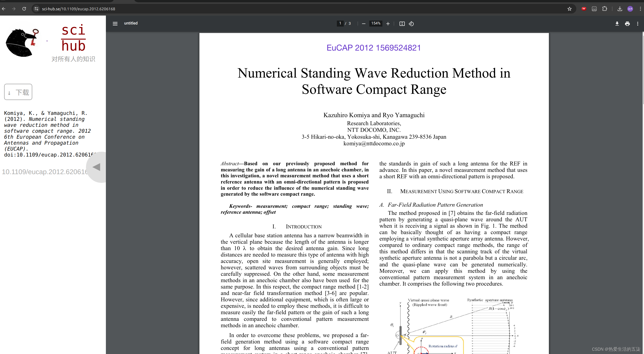Rotate the PDF counterclockwise

tap(411, 24)
